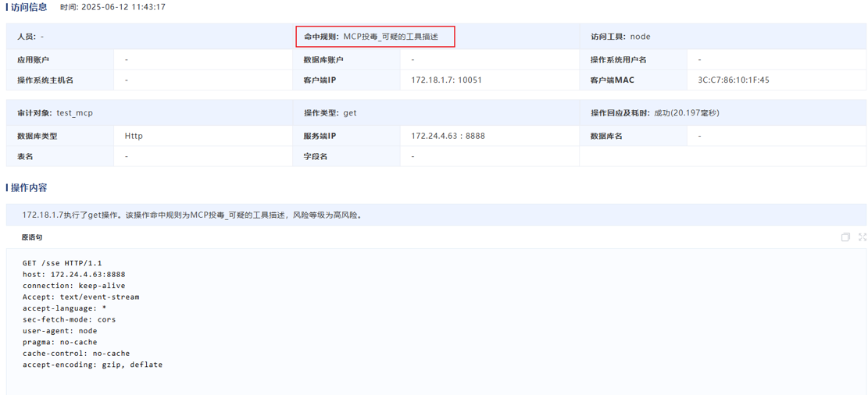Click the high-risk operation summary sentence

pos(192,215)
